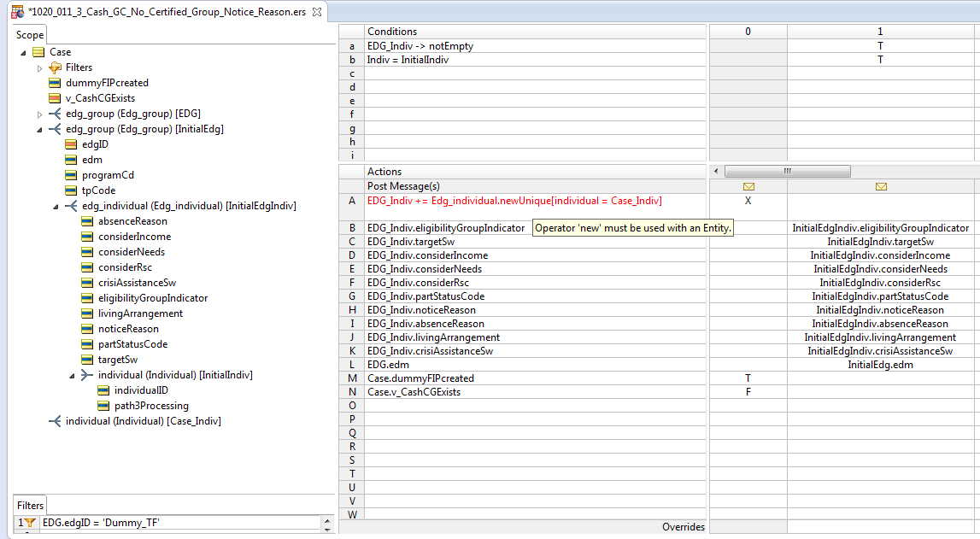
Task: Select the red error action row A expression
Action: (514, 201)
